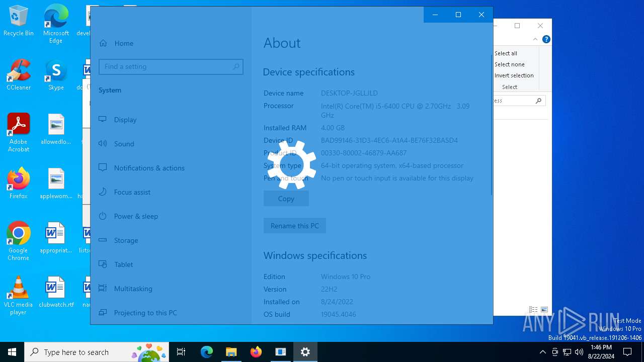Select the Notifications & actions icon
644x362 pixels.
click(x=103, y=168)
